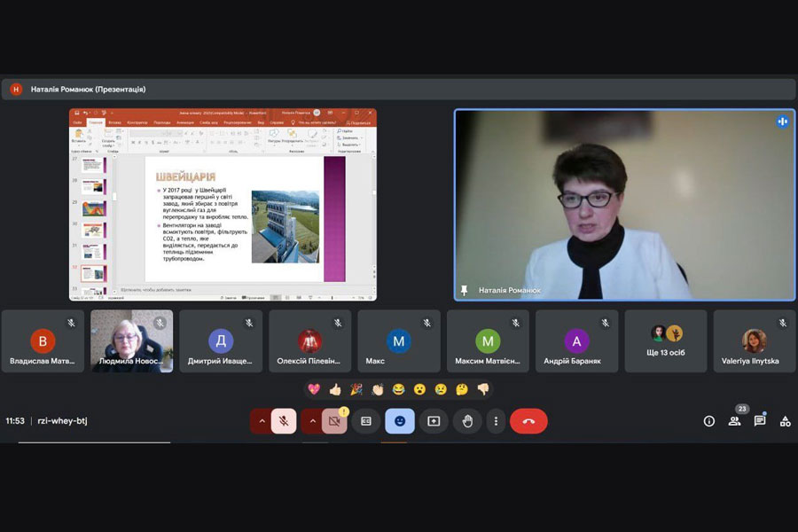Leave call with red hang-up button

(x=528, y=421)
